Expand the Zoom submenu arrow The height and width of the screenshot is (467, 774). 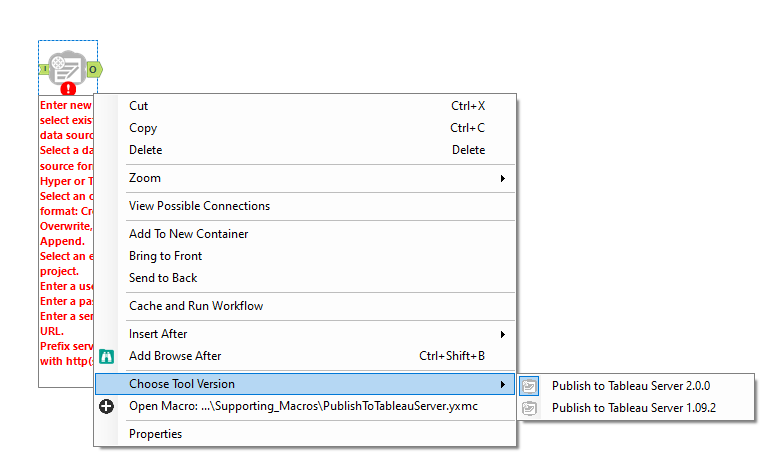click(503, 178)
